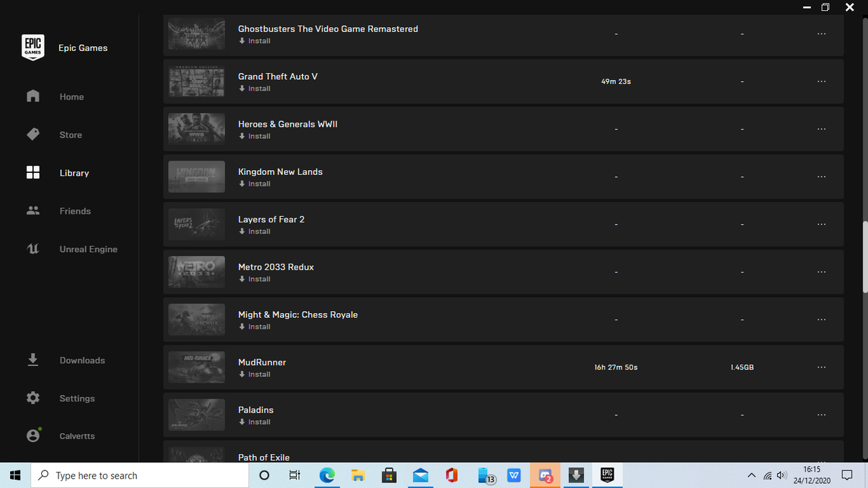Click the Heroes & Generals WWII thumbnail

(x=197, y=129)
